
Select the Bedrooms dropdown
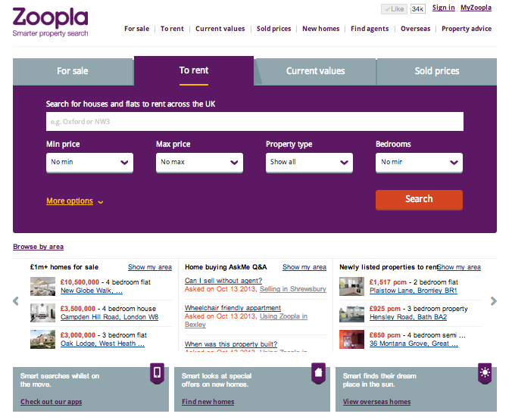click(419, 162)
